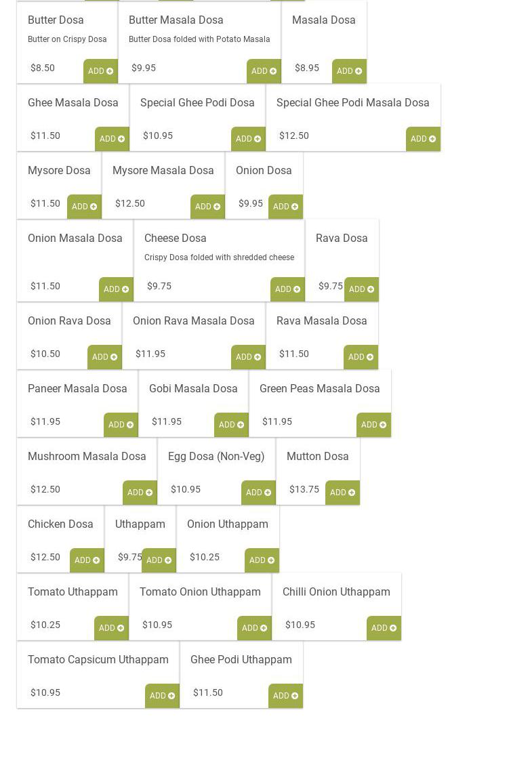Add Uthappam to cart
This screenshot has height=769, width=532.
pyautogui.click(x=159, y=560)
